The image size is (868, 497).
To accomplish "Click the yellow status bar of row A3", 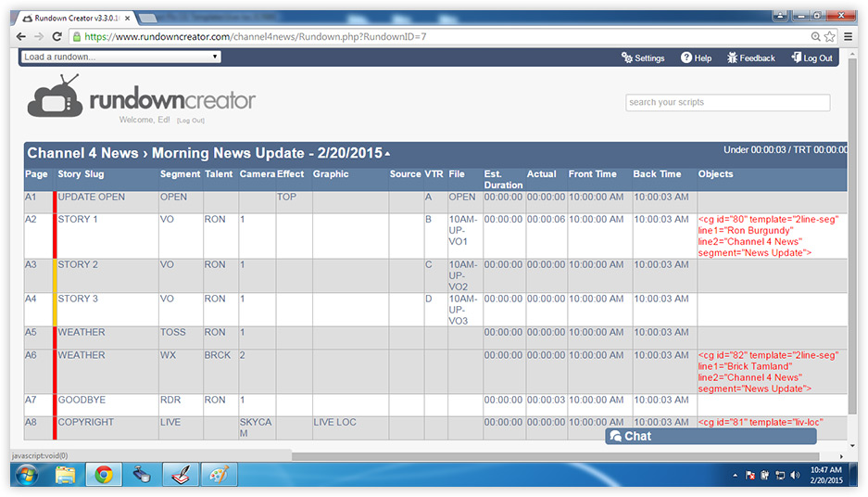I will tap(55, 275).
